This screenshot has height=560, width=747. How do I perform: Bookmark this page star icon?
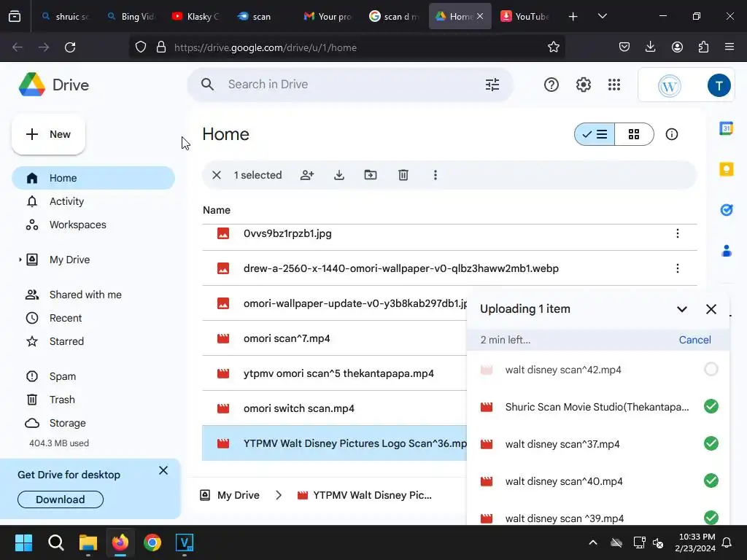click(554, 47)
